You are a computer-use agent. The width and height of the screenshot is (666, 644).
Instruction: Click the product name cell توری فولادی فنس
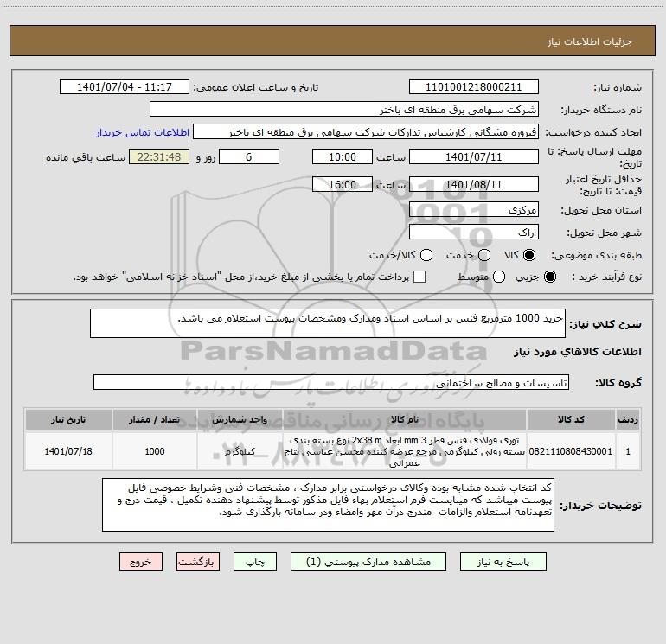405,451
